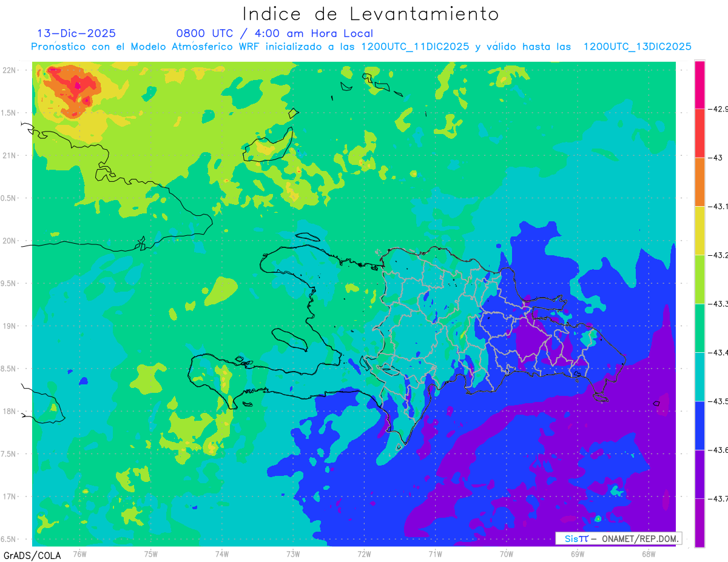This screenshot has width=728, height=562.
Task: Pick the longitude label "70W"
Action: (507, 554)
